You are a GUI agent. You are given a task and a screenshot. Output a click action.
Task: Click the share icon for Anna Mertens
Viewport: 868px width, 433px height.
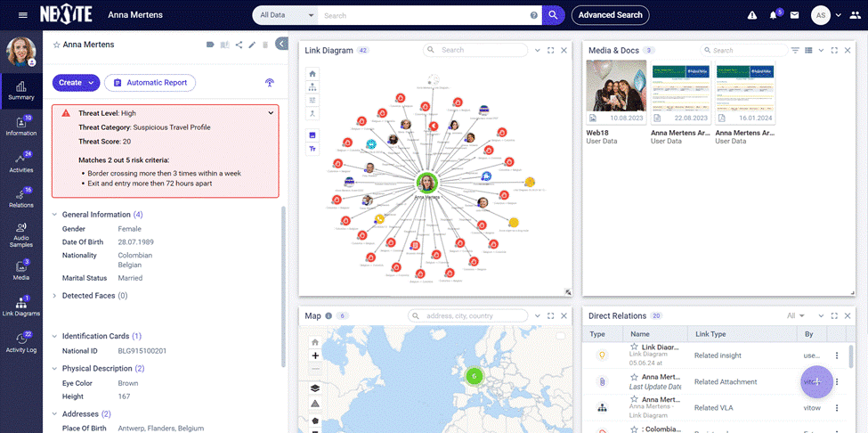point(239,45)
